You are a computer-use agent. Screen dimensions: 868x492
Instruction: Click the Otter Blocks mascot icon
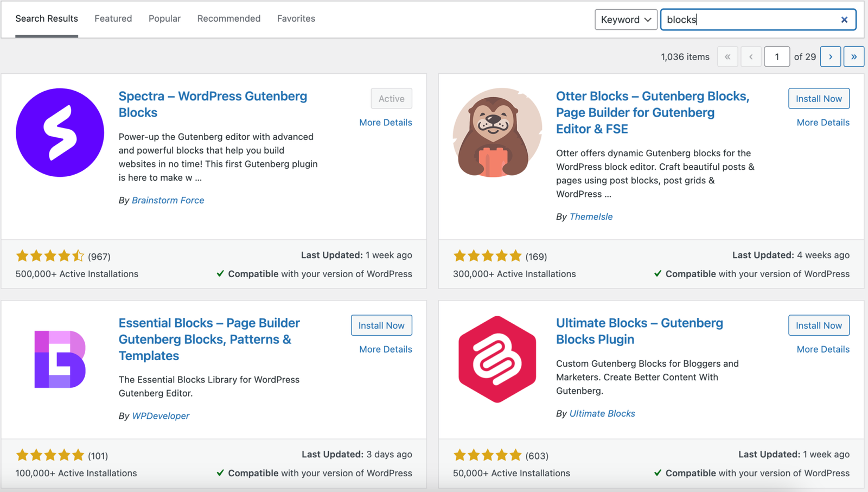click(x=497, y=133)
